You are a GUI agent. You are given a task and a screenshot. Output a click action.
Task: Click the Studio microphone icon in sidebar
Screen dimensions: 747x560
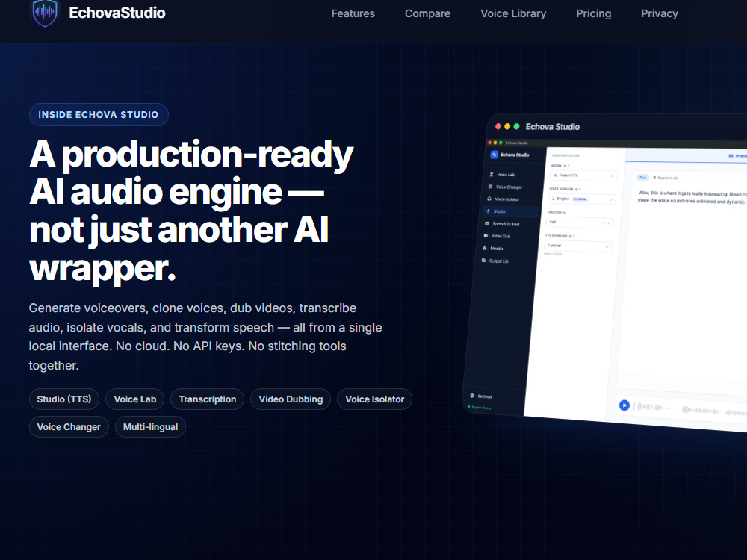tap(488, 211)
